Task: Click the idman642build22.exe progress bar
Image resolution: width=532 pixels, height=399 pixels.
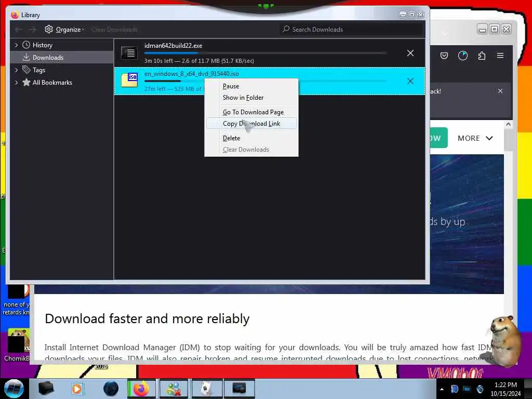Action: click(265, 53)
